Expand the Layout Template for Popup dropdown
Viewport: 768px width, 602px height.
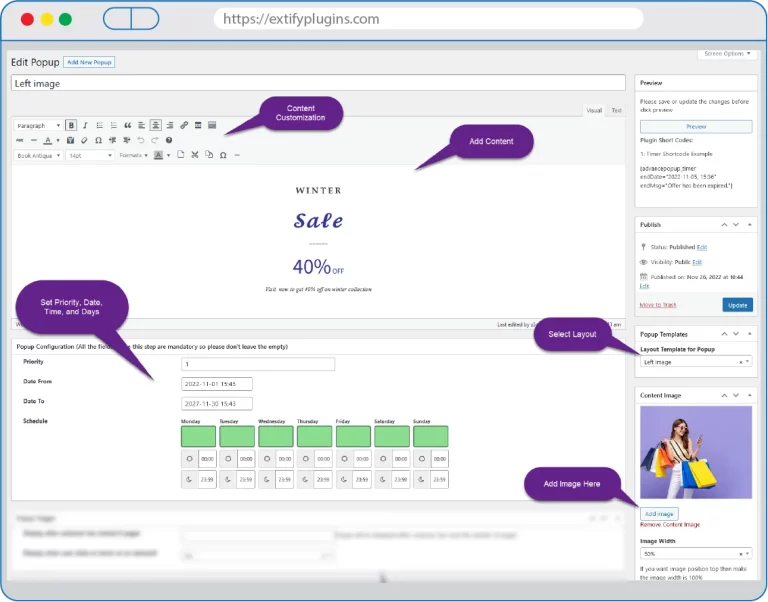click(x=695, y=362)
